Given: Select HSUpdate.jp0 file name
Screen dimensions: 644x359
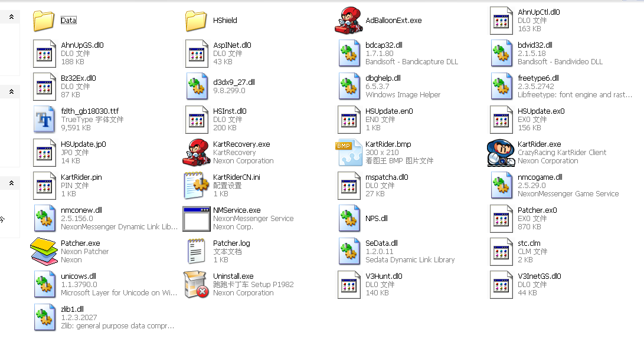Looking at the screenshot, I should click(x=83, y=144).
